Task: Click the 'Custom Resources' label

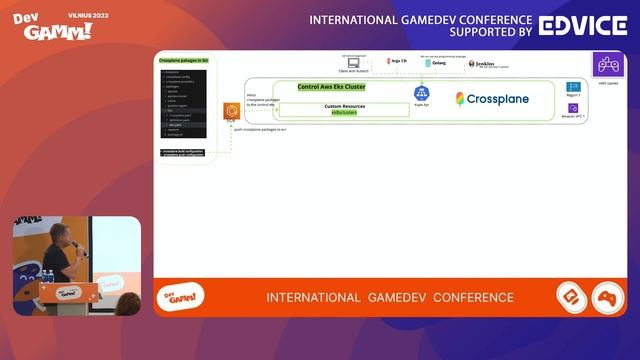Action: (x=344, y=106)
